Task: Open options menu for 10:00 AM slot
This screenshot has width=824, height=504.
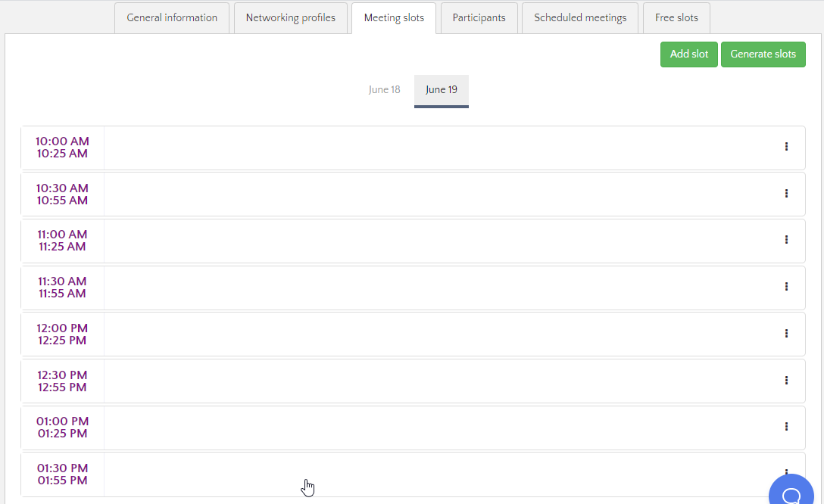Action: 786,147
